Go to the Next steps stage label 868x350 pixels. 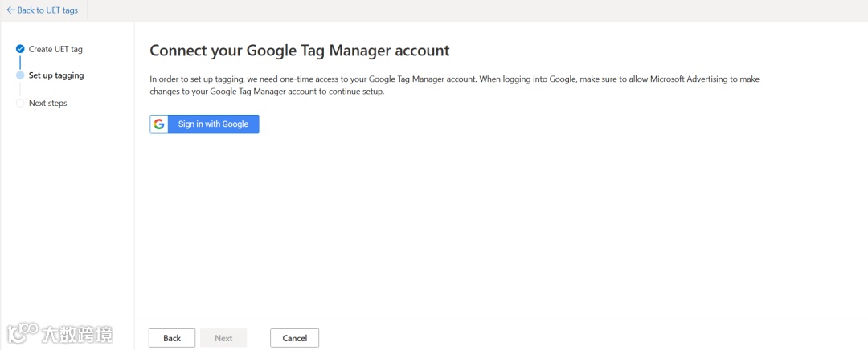pyautogui.click(x=48, y=103)
